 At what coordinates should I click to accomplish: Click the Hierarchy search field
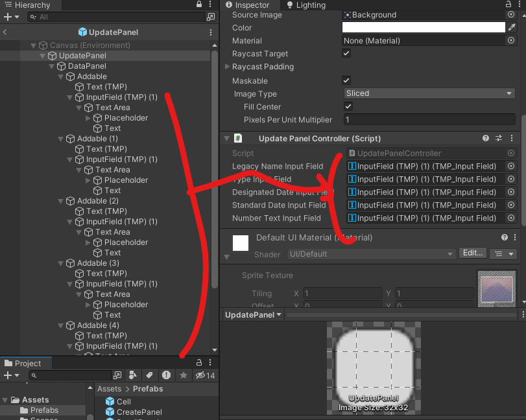[117, 17]
